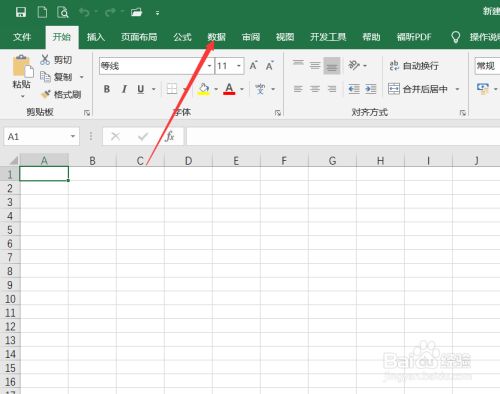Click the 剪切 cut button

click(56, 60)
